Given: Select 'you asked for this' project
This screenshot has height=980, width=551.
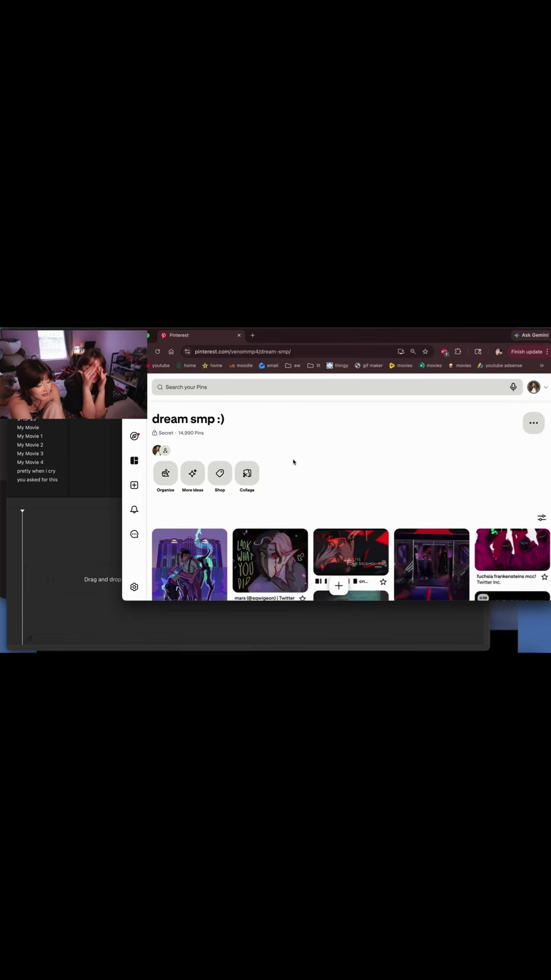Looking at the screenshot, I should [37, 480].
